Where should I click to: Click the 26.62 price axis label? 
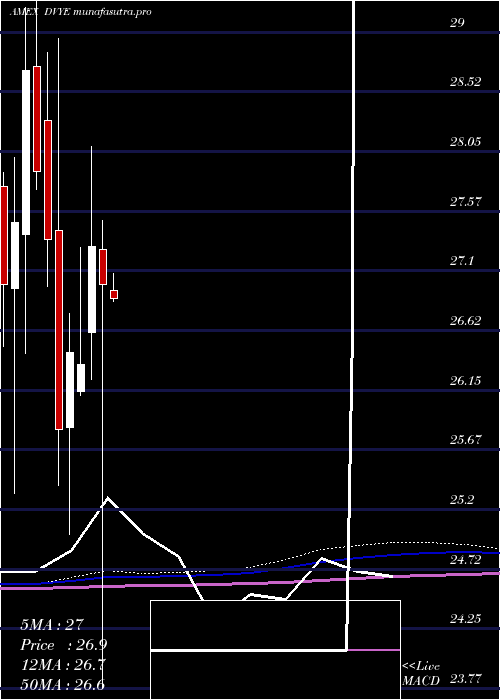465,321
